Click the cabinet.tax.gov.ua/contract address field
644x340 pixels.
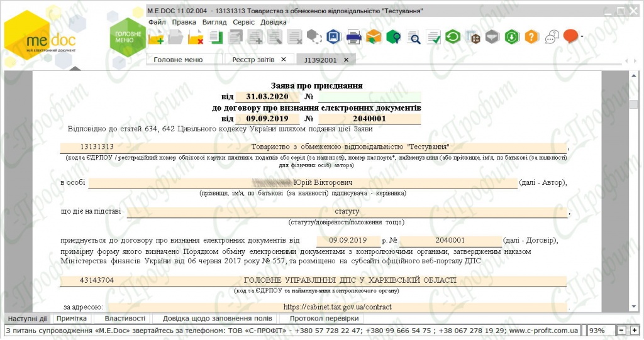(x=338, y=307)
